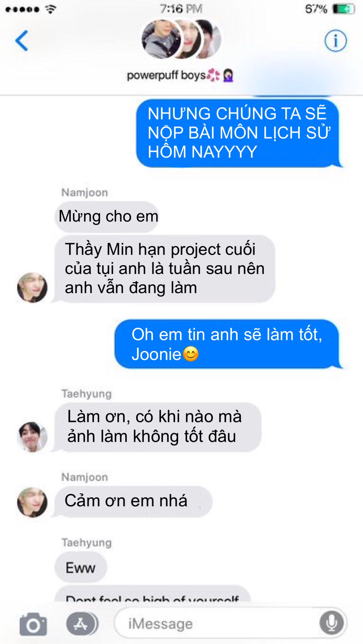The height and width of the screenshot is (644, 363).
Task: Select the Mừng cho em message
Action: click(x=107, y=217)
